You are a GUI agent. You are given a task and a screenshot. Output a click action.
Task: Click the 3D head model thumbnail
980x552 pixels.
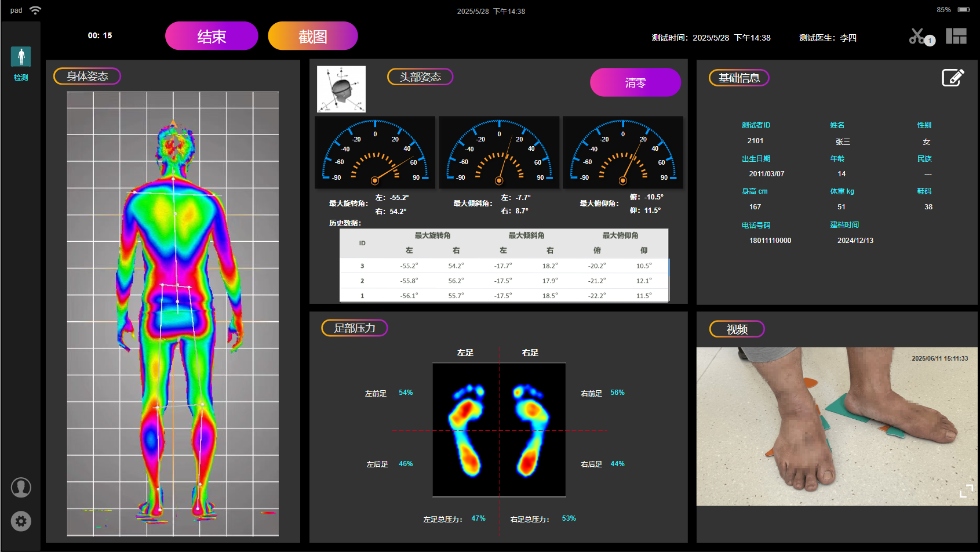[341, 89]
